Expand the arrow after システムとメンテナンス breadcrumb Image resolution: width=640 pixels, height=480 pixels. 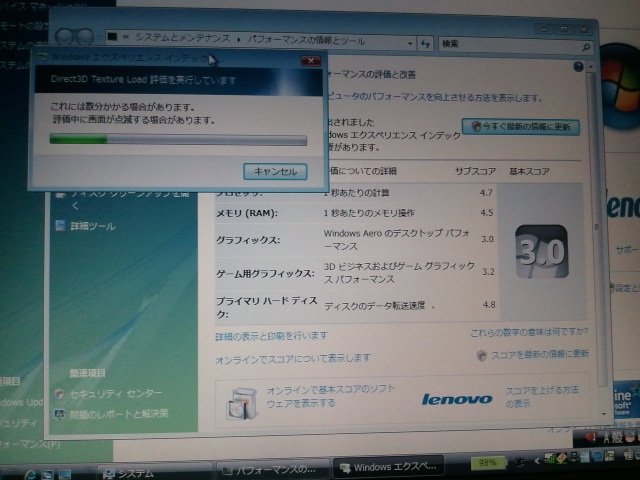(239, 40)
